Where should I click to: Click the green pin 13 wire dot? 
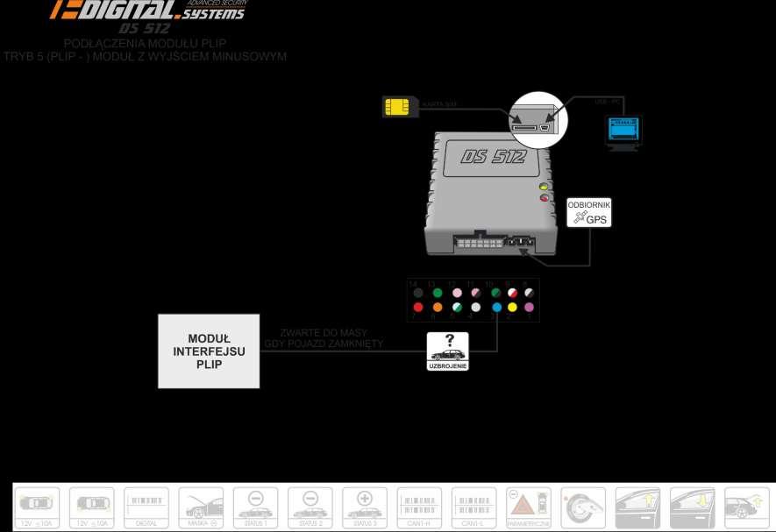[438, 293]
